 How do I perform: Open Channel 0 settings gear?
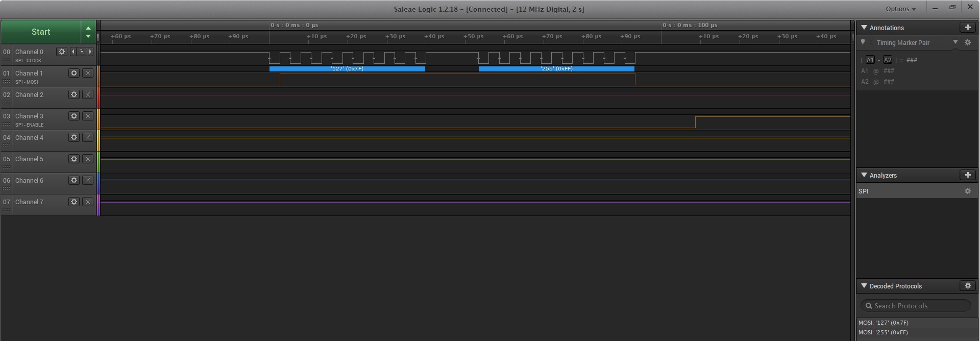point(62,52)
